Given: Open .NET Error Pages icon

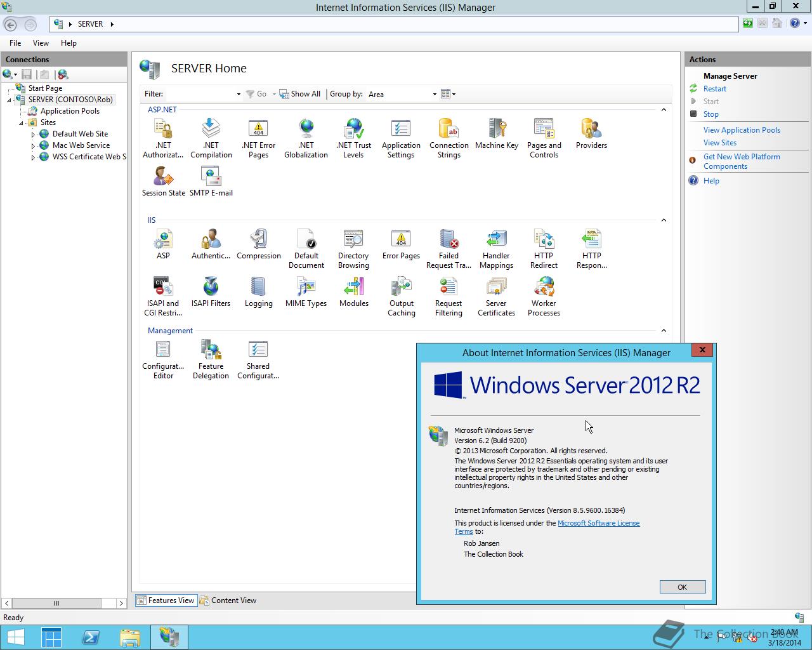Looking at the screenshot, I should [x=258, y=138].
